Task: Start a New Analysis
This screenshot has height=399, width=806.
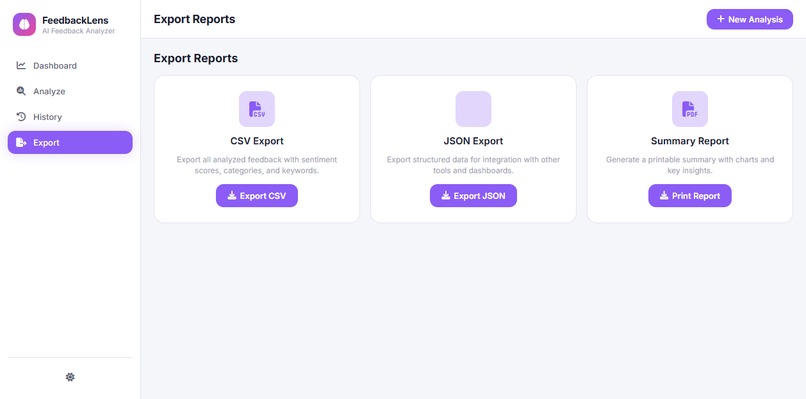Action: (x=750, y=19)
